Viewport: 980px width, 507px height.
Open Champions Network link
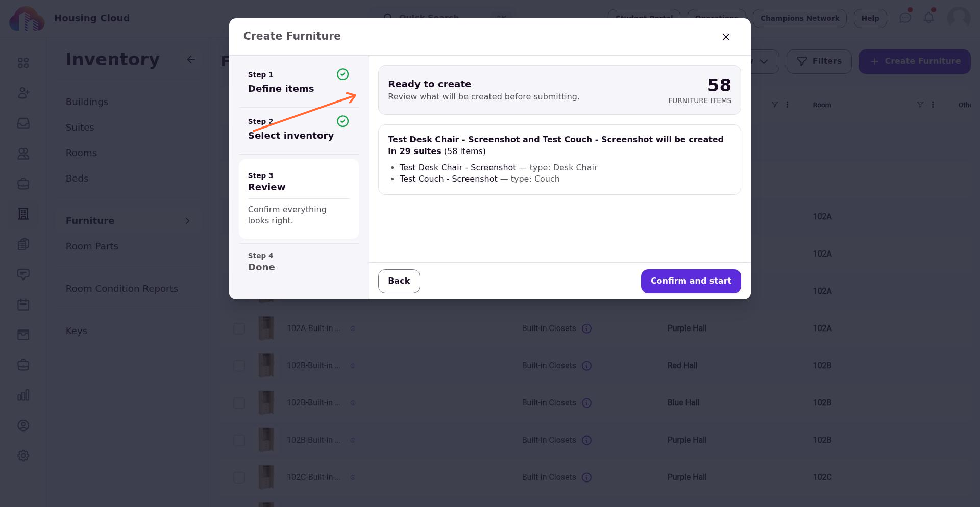[x=799, y=18]
